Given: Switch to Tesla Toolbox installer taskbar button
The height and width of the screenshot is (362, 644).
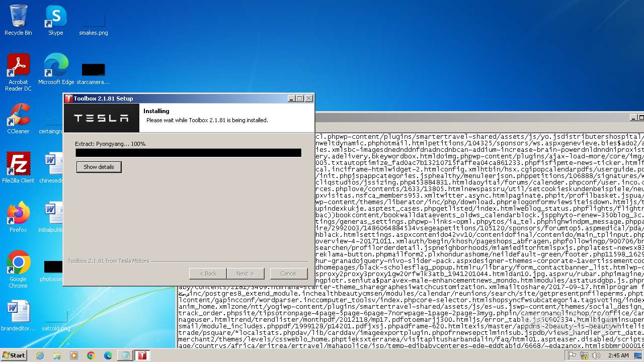Looking at the screenshot, I should (x=143, y=355).
